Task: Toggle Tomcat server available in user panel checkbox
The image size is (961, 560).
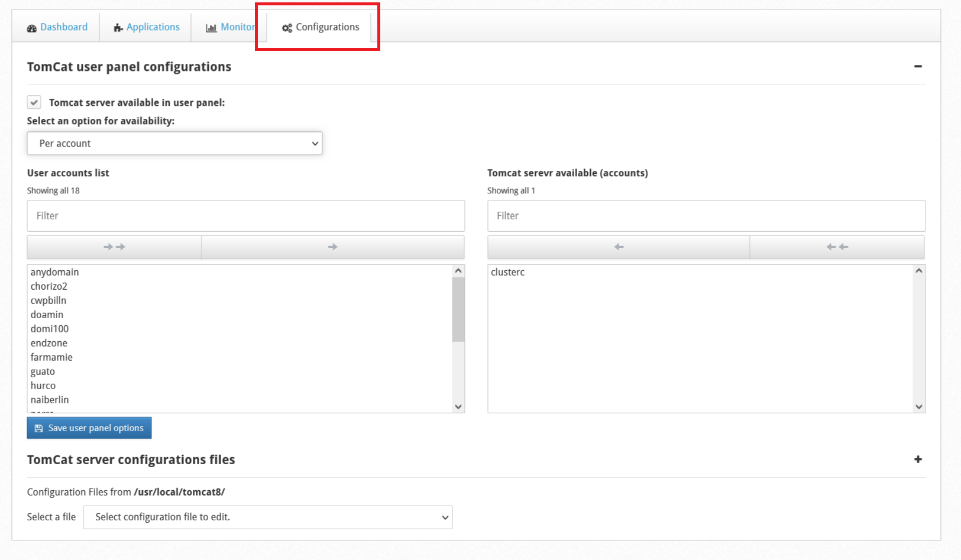Action: [34, 102]
